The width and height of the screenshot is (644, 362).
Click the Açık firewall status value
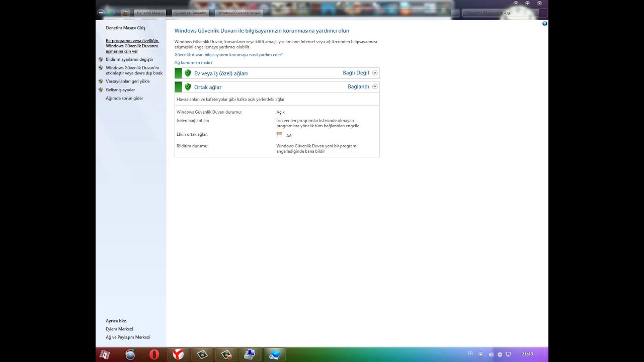(x=280, y=112)
